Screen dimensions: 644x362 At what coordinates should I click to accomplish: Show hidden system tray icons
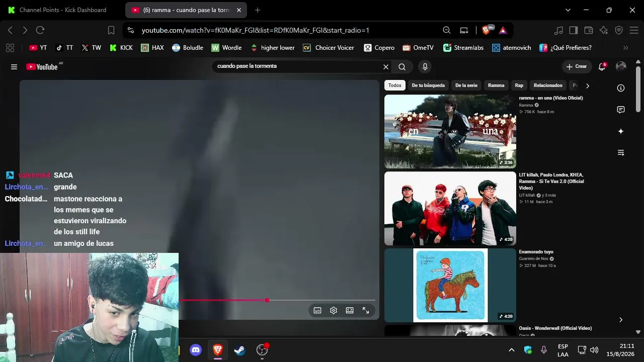coord(512,350)
